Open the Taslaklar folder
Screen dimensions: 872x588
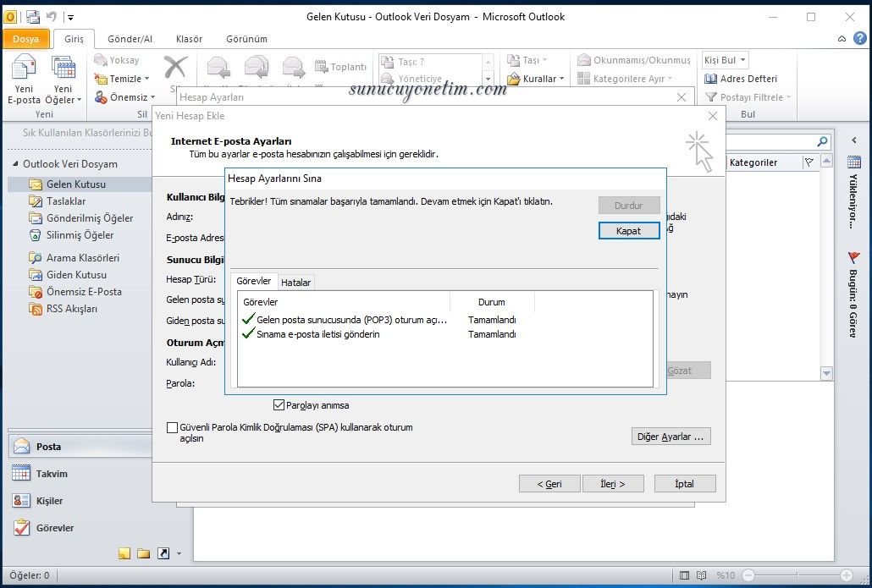(66, 201)
